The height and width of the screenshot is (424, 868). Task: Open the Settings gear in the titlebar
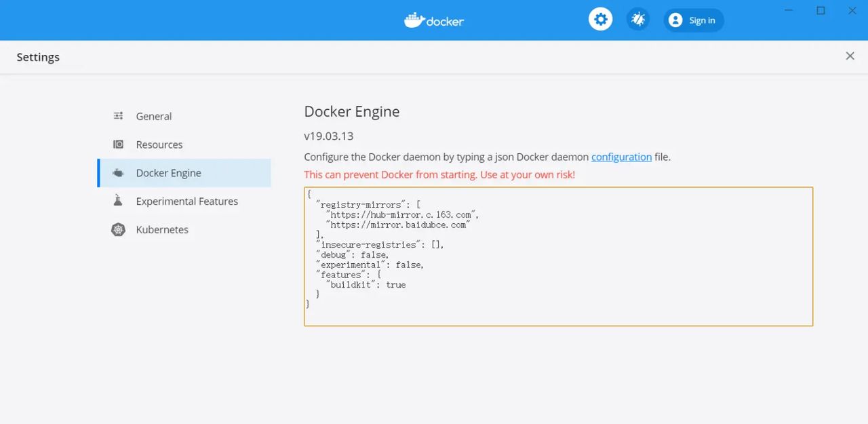(600, 19)
